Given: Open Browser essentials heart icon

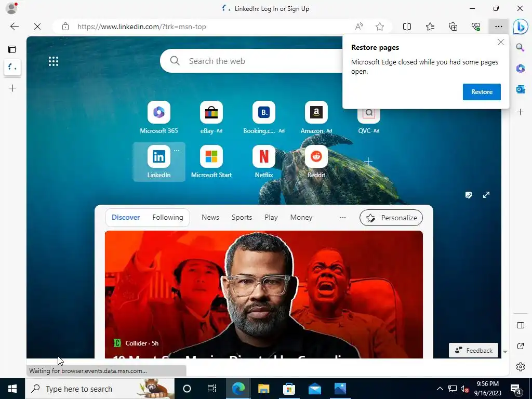Looking at the screenshot, I should click(x=476, y=26).
